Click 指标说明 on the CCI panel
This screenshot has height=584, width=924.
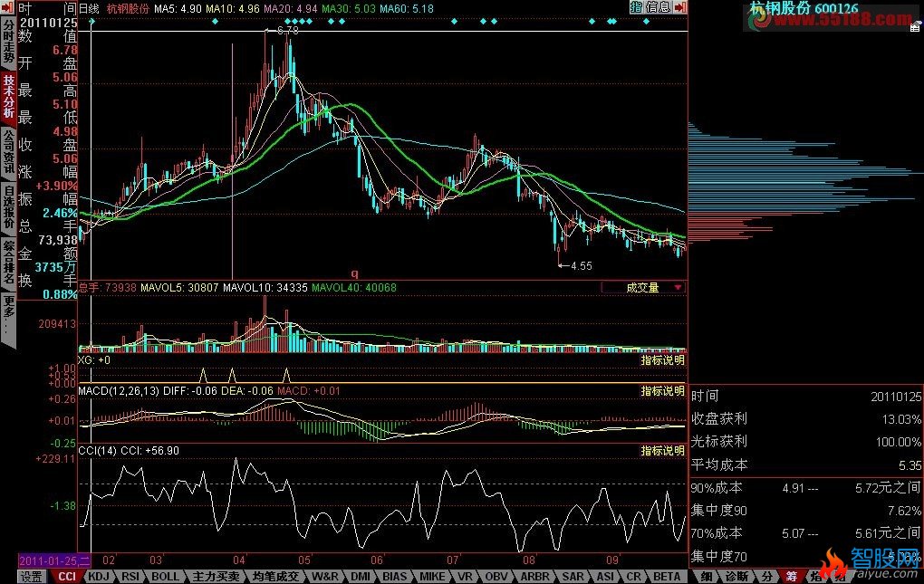[663, 450]
